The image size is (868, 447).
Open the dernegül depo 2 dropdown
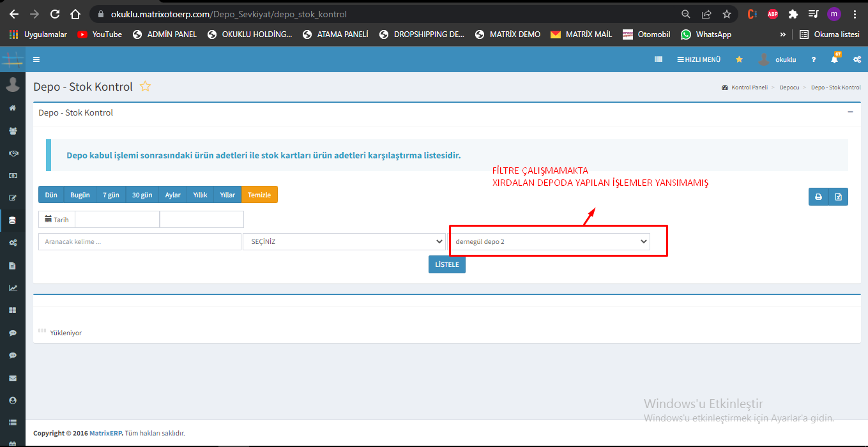pyautogui.click(x=550, y=242)
